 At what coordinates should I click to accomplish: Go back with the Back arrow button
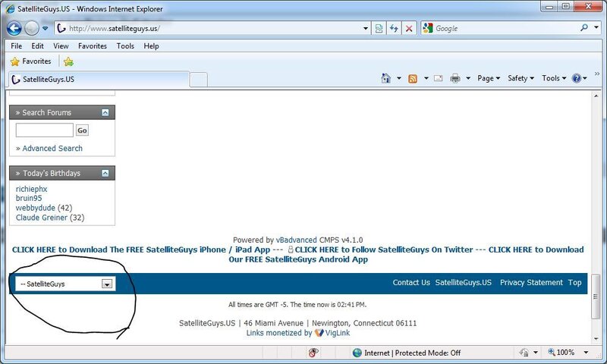tap(14, 28)
